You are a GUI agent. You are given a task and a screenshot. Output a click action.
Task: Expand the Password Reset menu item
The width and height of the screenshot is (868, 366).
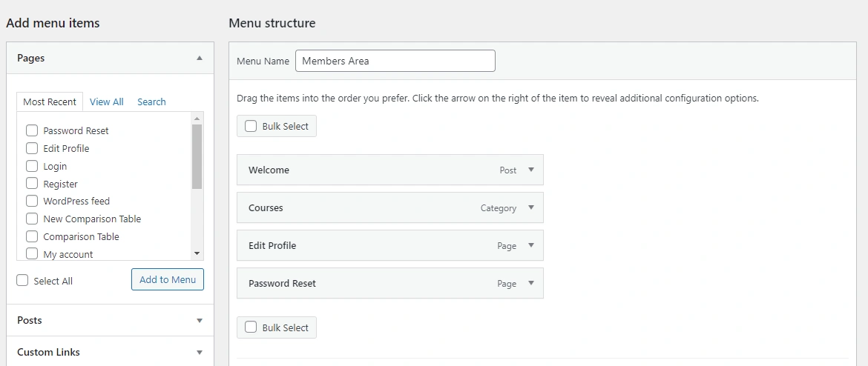(531, 283)
